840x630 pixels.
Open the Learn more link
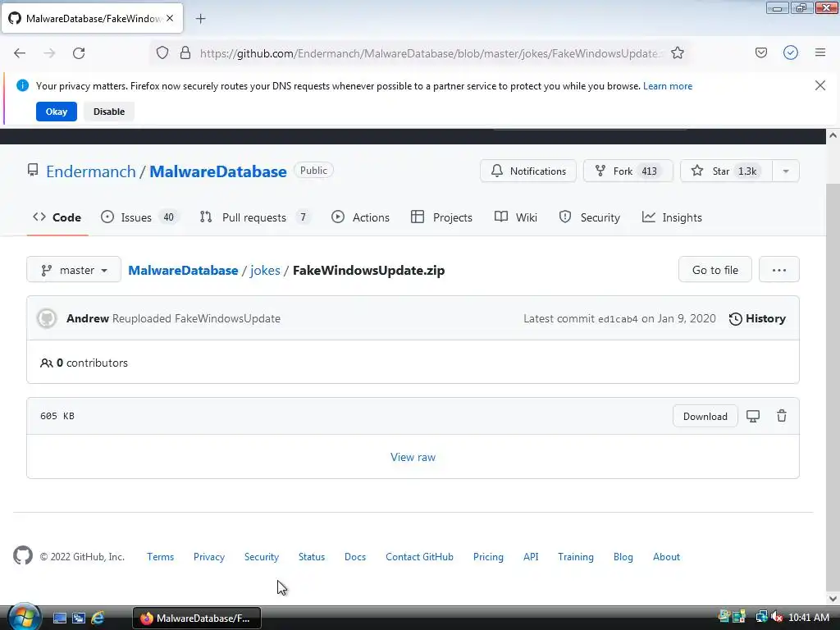coord(668,85)
